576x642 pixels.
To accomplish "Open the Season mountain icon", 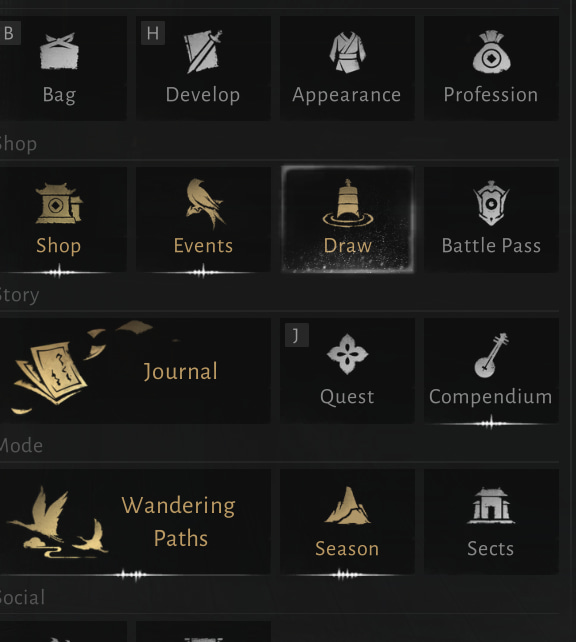I will point(347,505).
